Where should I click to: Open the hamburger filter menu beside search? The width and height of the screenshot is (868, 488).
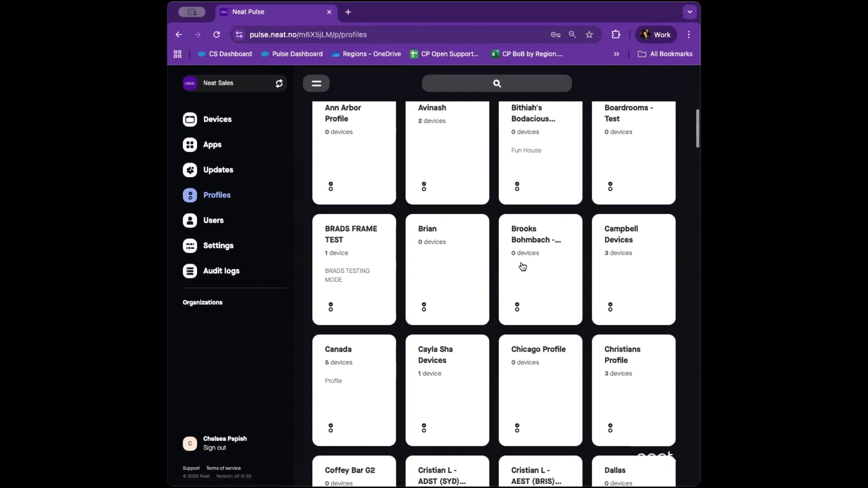(316, 83)
